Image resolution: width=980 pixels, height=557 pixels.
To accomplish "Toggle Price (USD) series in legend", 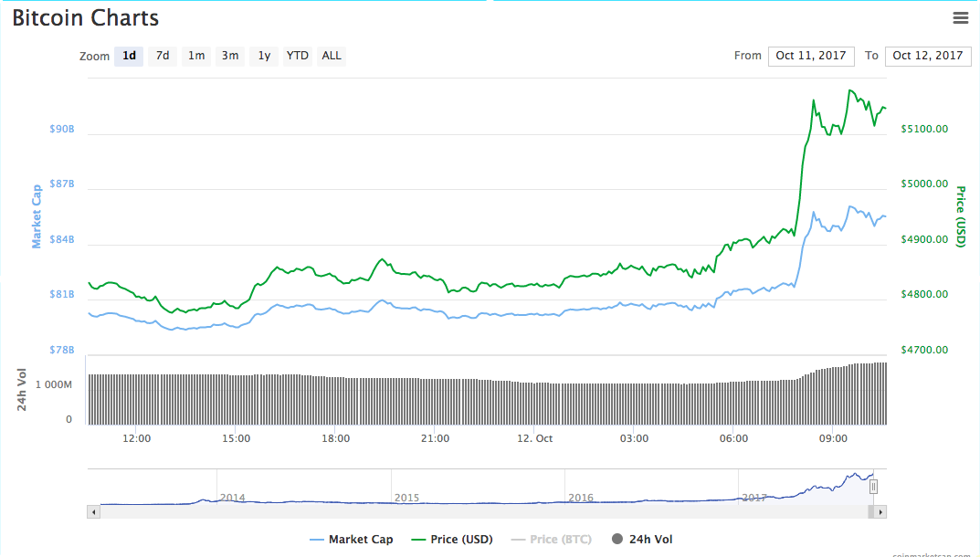I will (x=452, y=539).
